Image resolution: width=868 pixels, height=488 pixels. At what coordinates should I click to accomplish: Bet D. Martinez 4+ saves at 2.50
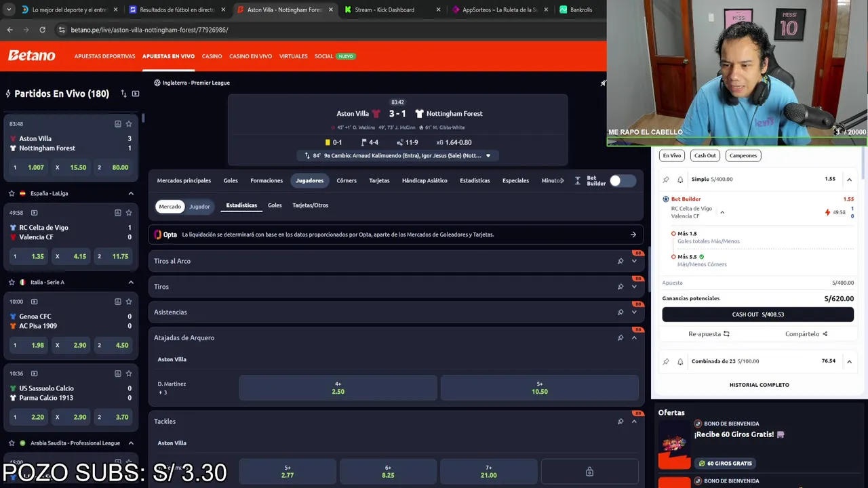[338, 388]
